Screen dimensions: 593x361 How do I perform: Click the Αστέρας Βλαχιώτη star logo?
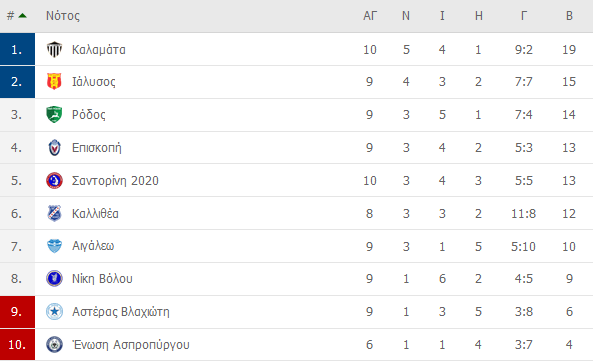coord(54,311)
